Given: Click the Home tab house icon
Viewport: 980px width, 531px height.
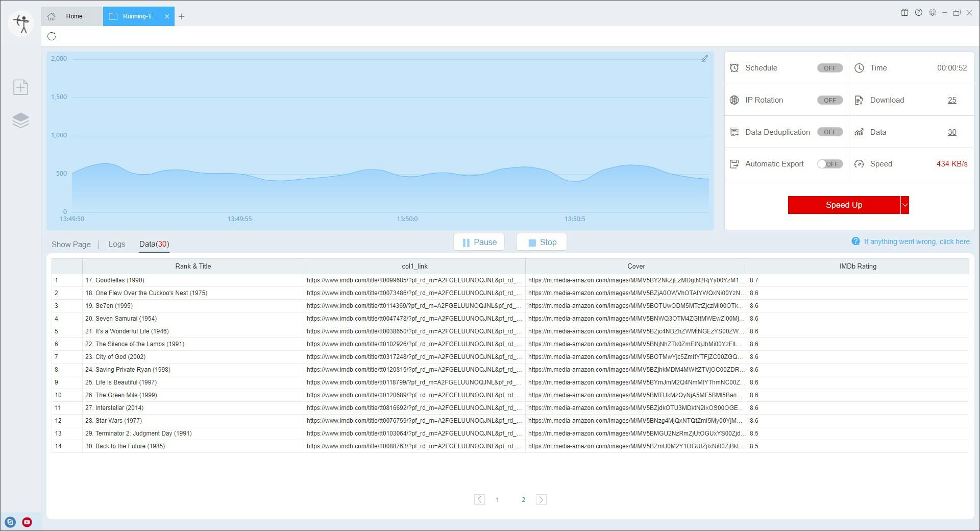Looking at the screenshot, I should 52,16.
